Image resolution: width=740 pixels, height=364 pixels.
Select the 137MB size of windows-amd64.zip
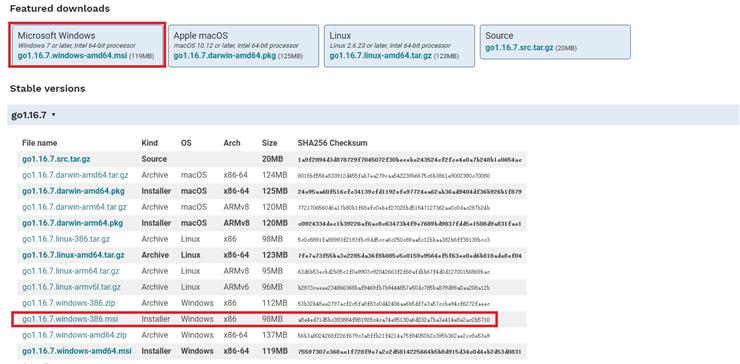(274, 335)
